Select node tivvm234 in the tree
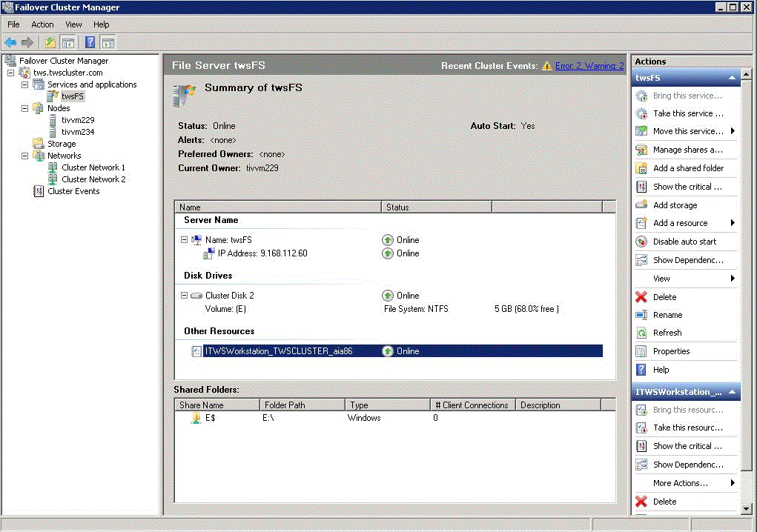The image size is (757, 532). [x=77, y=132]
